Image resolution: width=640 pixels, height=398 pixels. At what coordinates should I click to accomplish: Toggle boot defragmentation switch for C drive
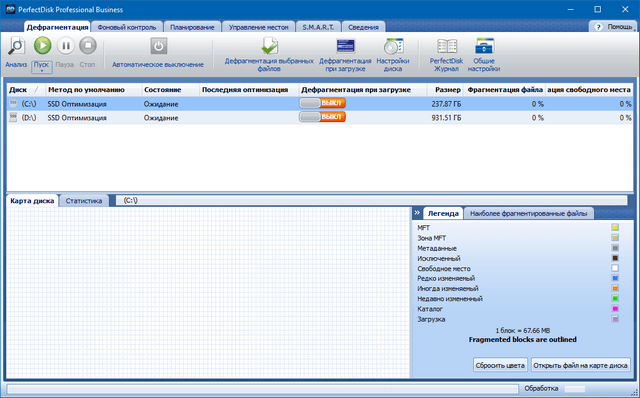point(322,103)
